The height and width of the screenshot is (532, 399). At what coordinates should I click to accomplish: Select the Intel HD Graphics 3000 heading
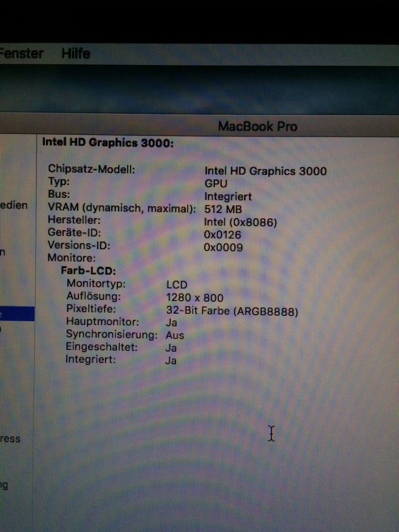108,142
